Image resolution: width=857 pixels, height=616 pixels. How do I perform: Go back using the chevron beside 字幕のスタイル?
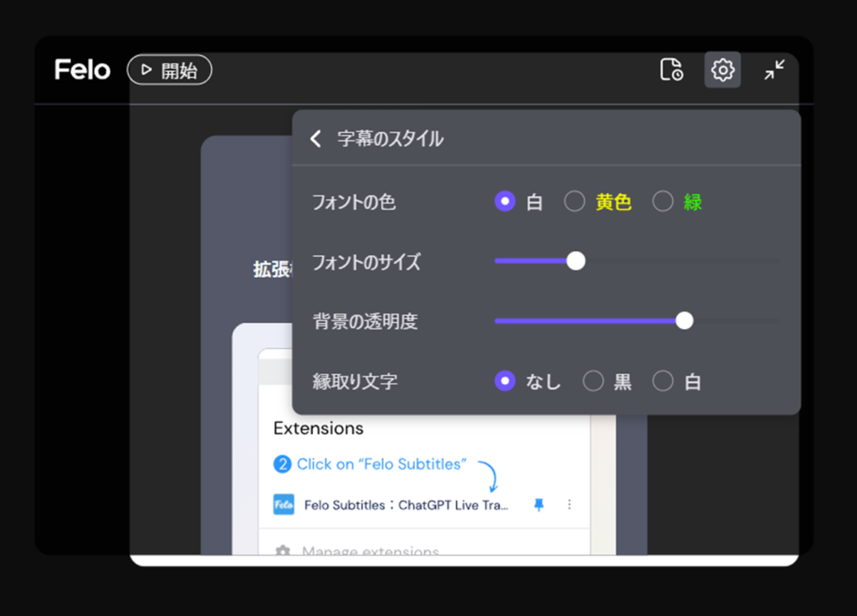[x=316, y=139]
